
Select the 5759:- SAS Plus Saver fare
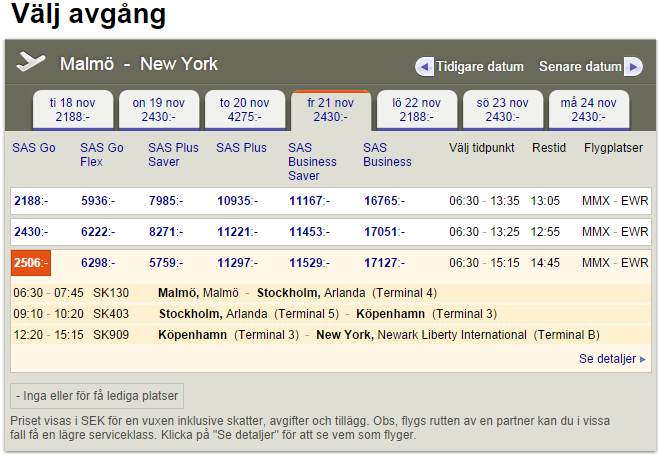[166, 263]
